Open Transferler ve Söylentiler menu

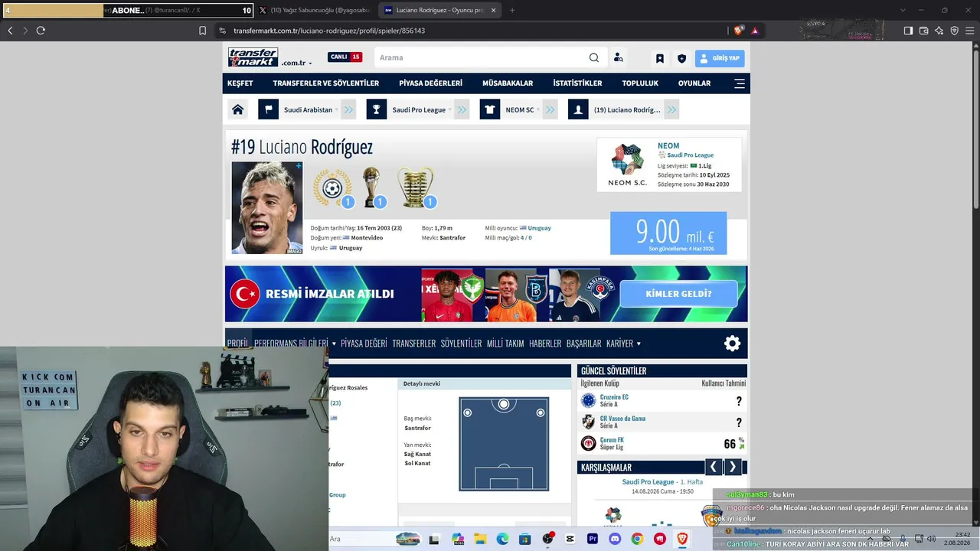tap(326, 83)
